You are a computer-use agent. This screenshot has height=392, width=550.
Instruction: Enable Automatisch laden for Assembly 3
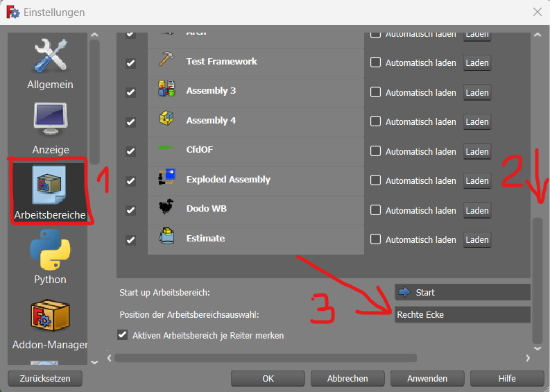point(376,92)
